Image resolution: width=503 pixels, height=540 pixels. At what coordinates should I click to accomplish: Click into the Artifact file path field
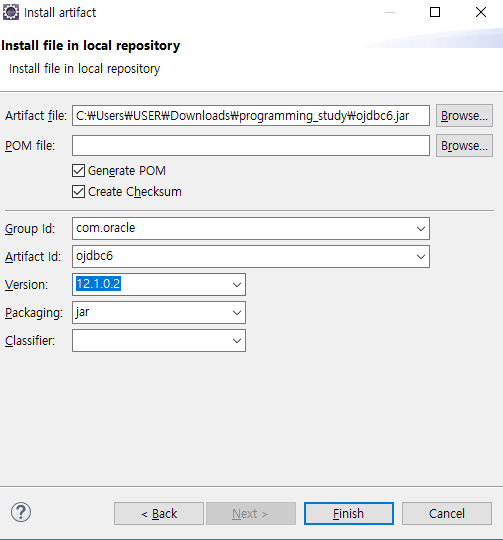[x=251, y=116]
